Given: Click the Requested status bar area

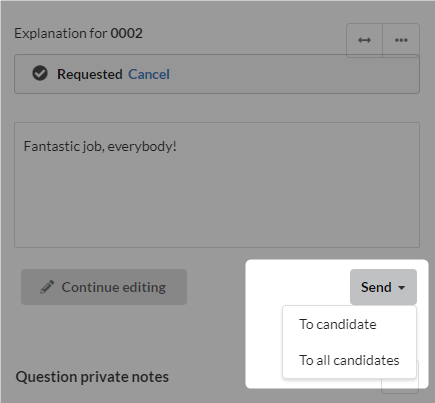Looking at the screenshot, I should click(217, 74).
